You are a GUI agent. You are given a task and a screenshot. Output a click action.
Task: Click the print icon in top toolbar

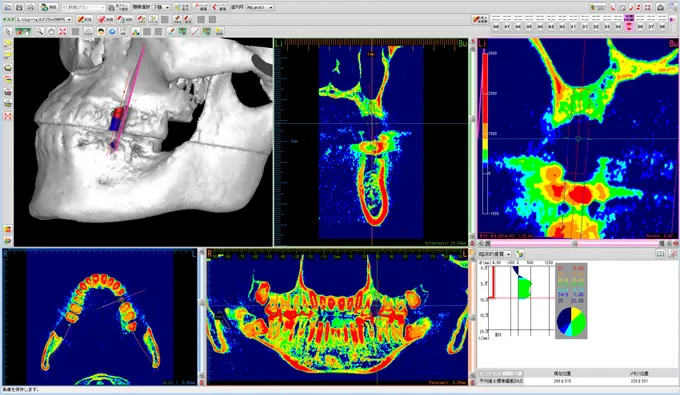point(30,7)
